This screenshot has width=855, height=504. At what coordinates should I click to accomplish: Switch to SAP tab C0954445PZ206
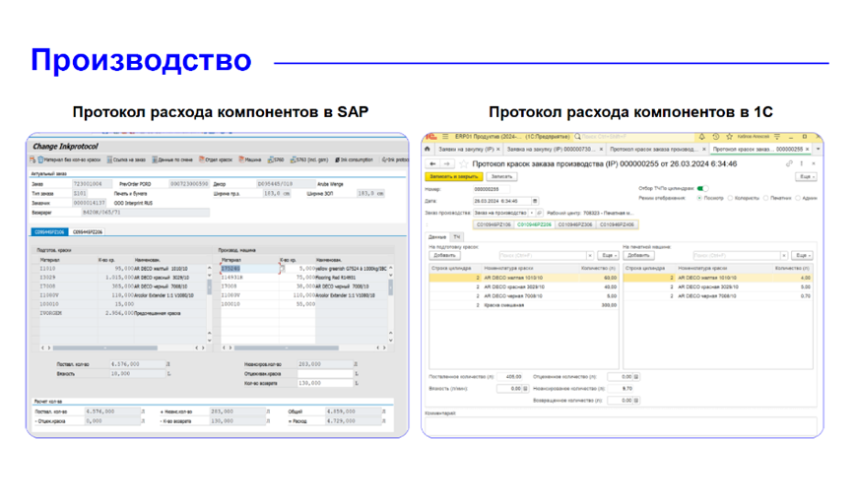pos(88,232)
